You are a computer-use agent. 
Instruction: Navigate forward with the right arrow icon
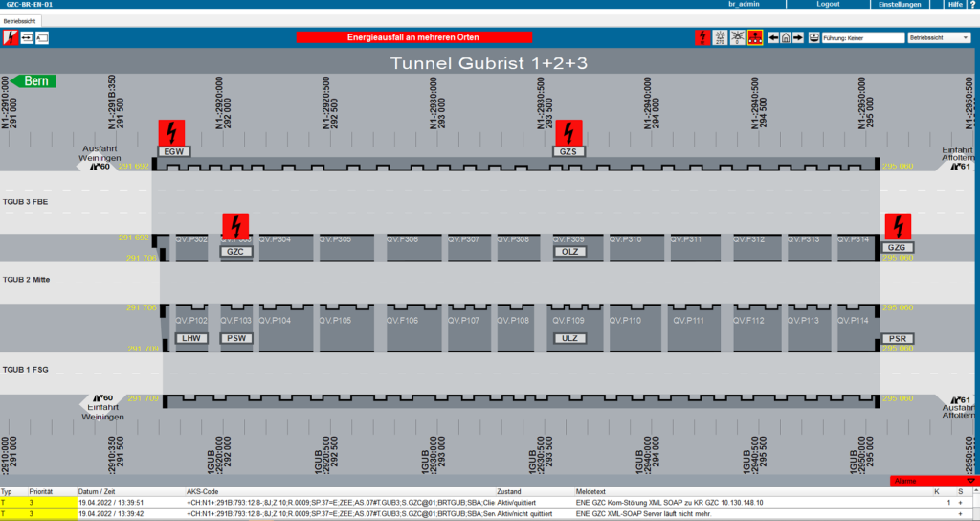point(798,37)
